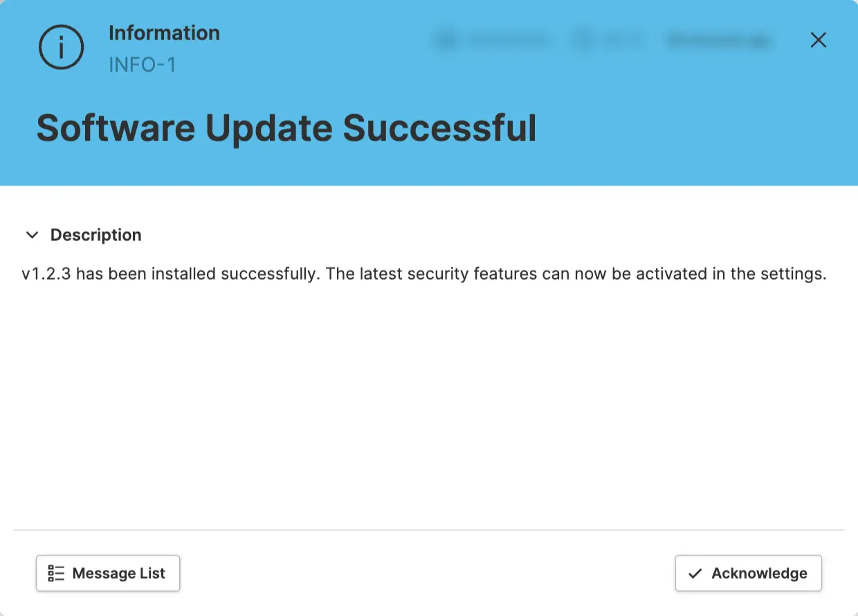The height and width of the screenshot is (616, 858).
Task: Click the checkmark icon beside Acknowledge
Action: click(695, 573)
